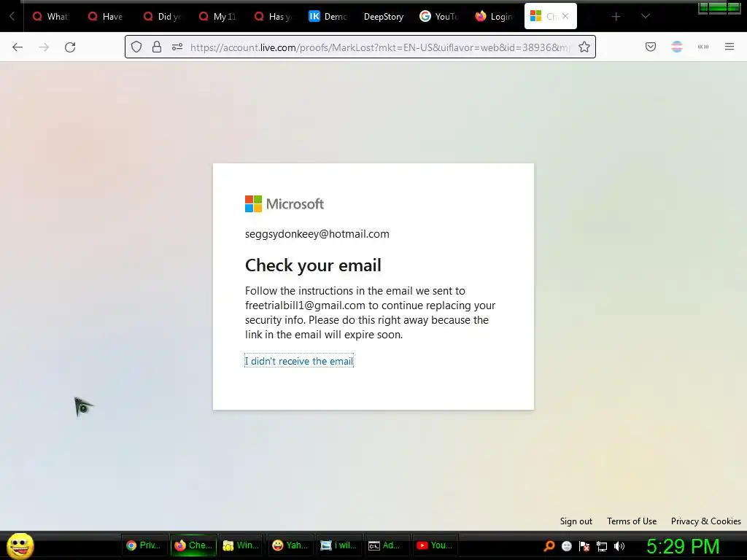Open a new browser tab

[x=616, y=17]
